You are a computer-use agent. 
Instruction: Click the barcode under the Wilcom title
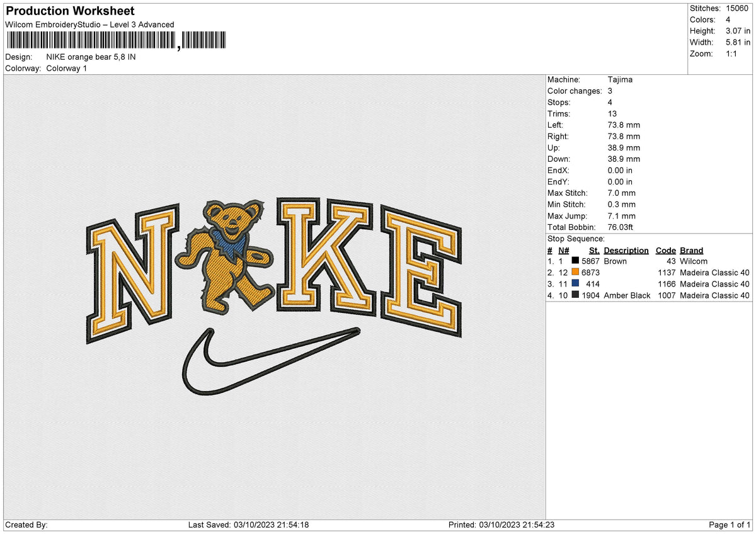[x=117, y=41]
